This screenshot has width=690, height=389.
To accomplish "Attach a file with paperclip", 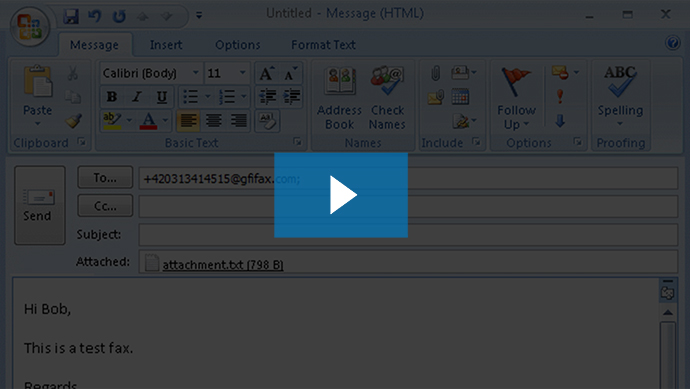I will (435, 73).
